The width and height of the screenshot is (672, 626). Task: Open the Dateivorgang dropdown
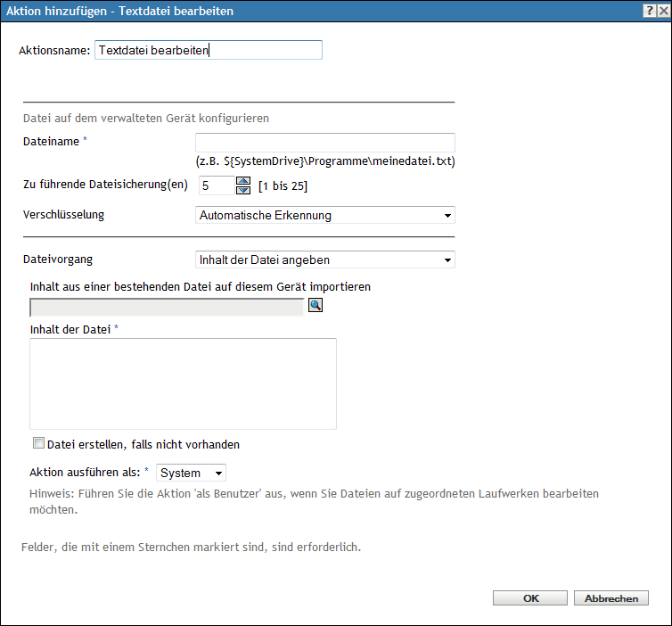click(324, 259)
